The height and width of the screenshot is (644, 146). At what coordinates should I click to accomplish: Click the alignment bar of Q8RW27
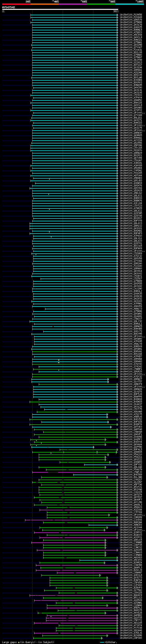click(x=70, y=379)
